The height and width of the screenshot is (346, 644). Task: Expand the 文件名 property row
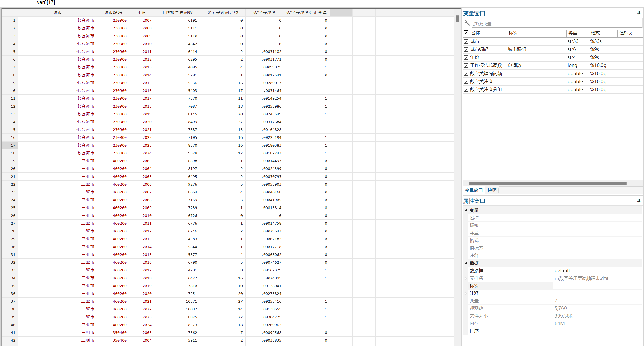click(466, 278)
